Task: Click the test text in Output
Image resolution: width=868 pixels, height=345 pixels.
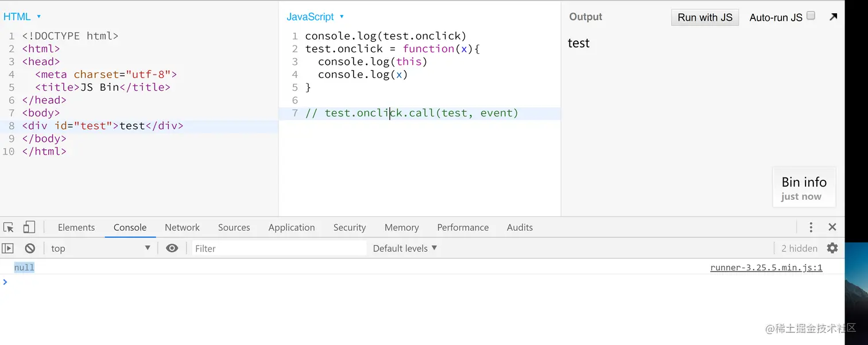Action: coord(579,43)
